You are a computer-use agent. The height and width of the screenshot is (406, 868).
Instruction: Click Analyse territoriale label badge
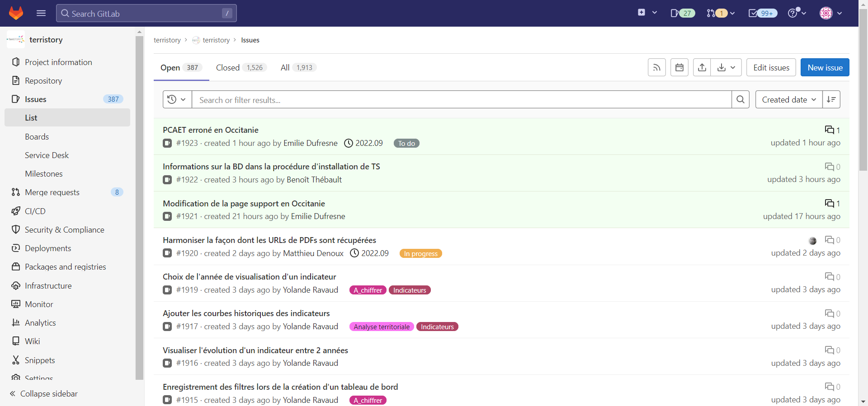382,327
